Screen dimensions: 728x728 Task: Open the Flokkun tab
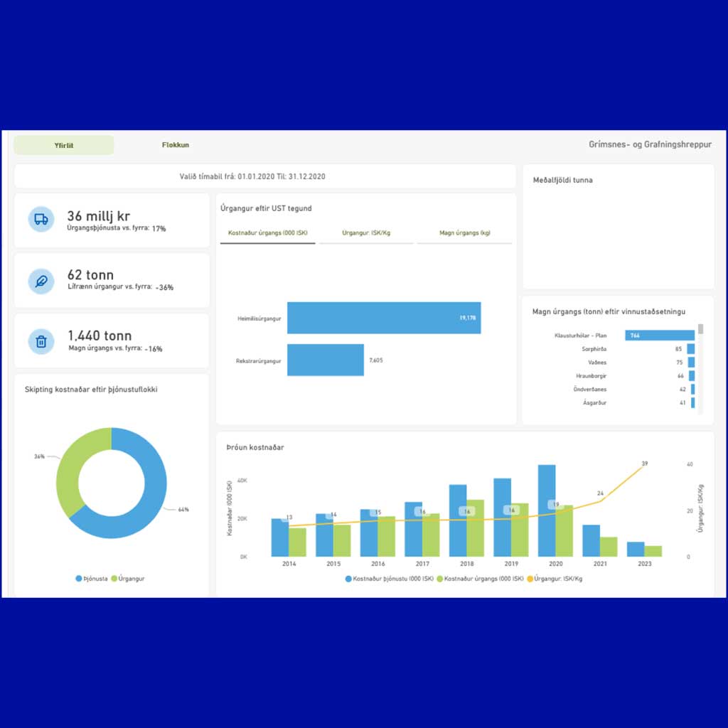(x=176, y=145)
